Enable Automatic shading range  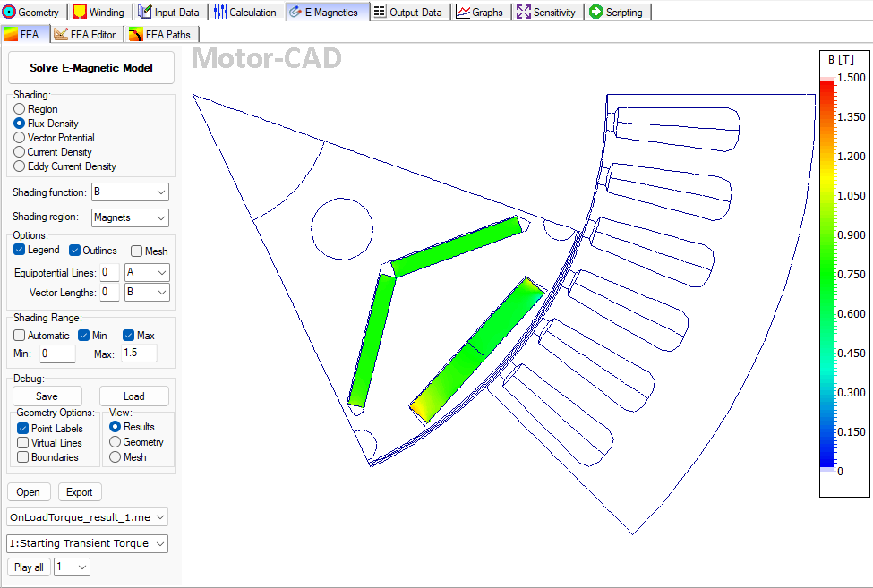pos(20,336)
